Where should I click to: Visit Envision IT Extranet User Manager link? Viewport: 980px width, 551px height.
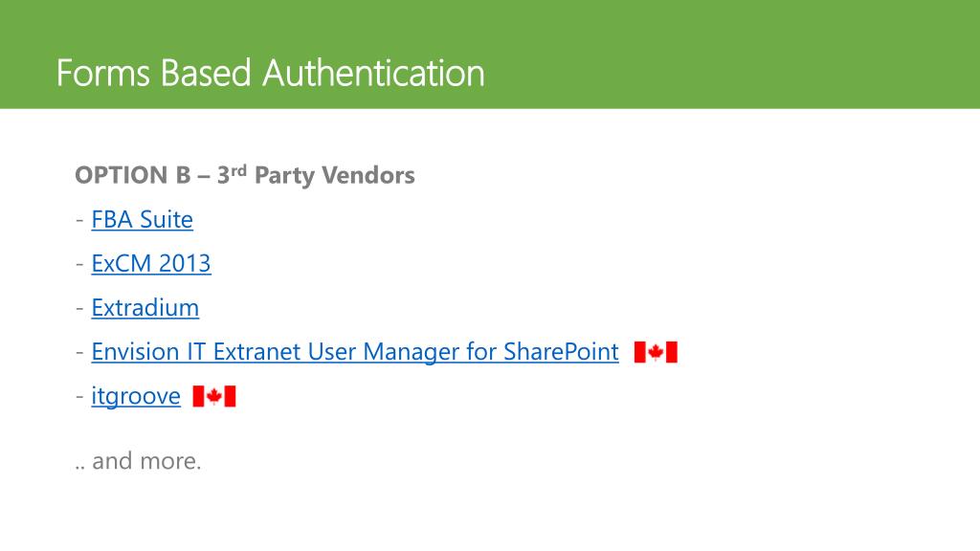point(354,352)
